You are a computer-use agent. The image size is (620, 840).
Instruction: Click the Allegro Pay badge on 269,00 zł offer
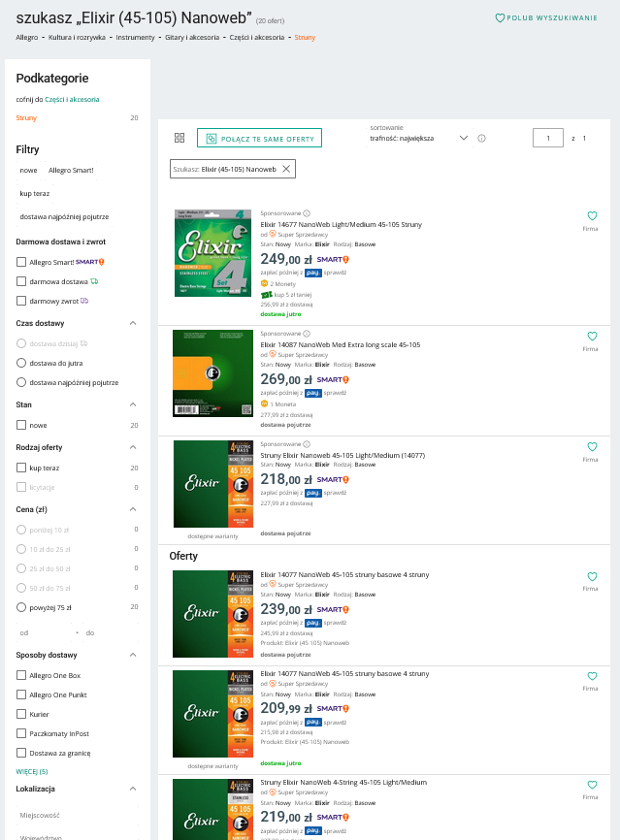[313, 393]
